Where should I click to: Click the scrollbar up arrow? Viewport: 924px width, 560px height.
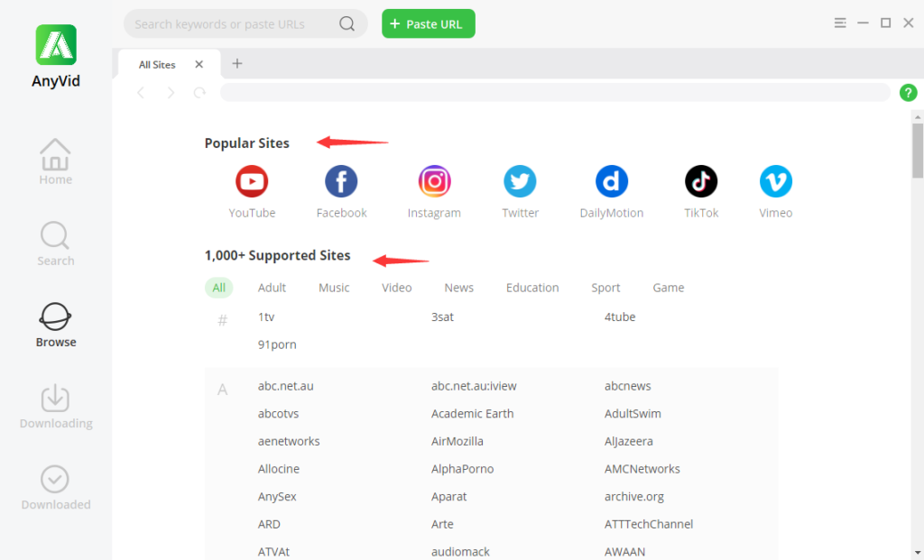[x=918, y=117]
